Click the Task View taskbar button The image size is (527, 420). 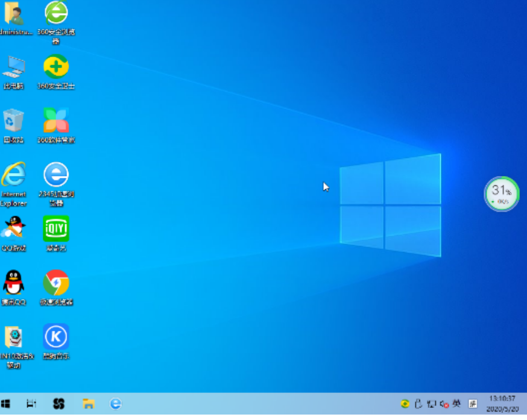[x=32, y=404]
